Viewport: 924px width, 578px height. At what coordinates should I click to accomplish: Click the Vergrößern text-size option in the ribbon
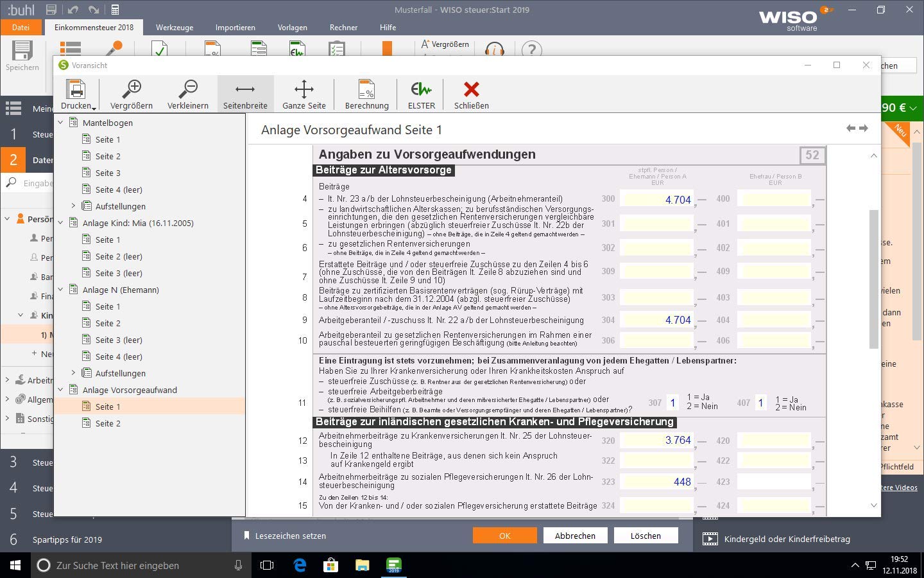pos(445,44)
